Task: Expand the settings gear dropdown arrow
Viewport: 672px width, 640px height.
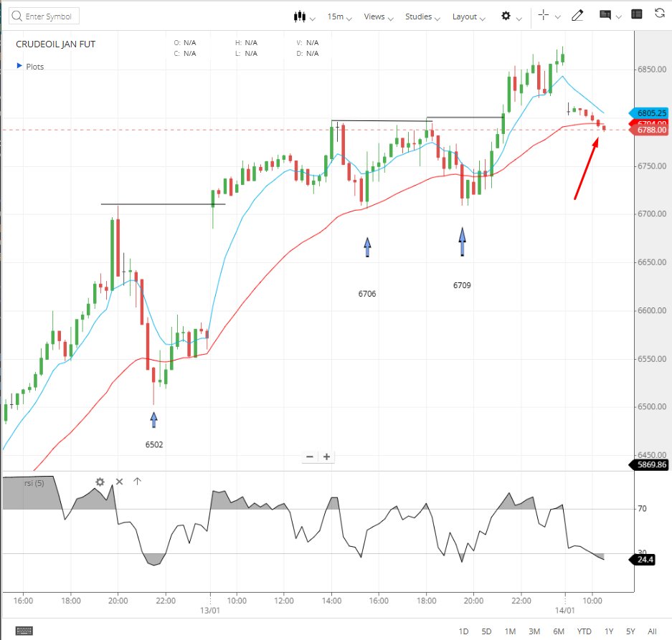Action: tap(519, 19)
